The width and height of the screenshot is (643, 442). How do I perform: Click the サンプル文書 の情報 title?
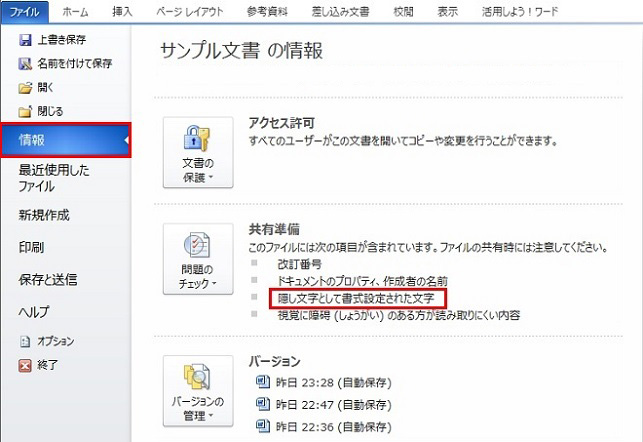tap(242, 51)
